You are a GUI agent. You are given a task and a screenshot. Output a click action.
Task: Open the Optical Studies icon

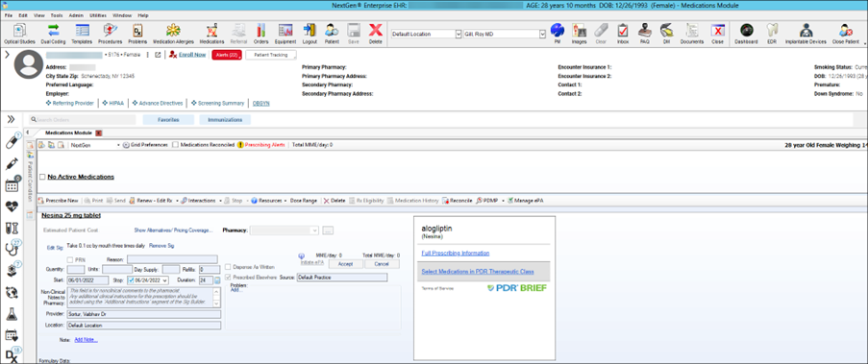19,34
